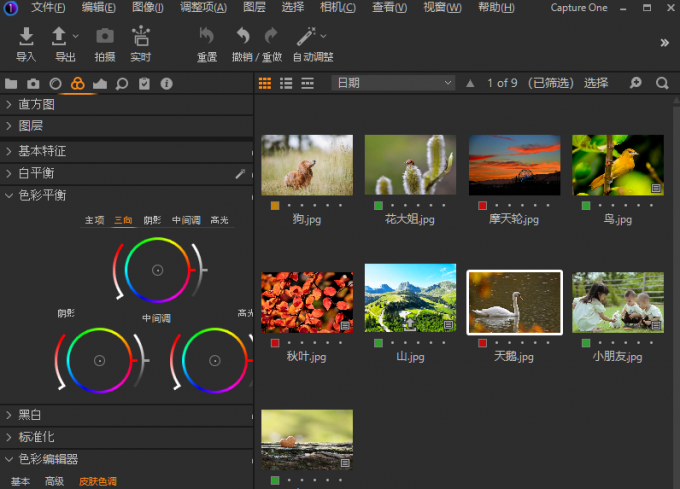Switch browser to grid view
The image size is (680, 489).
[x=265, y=83]
